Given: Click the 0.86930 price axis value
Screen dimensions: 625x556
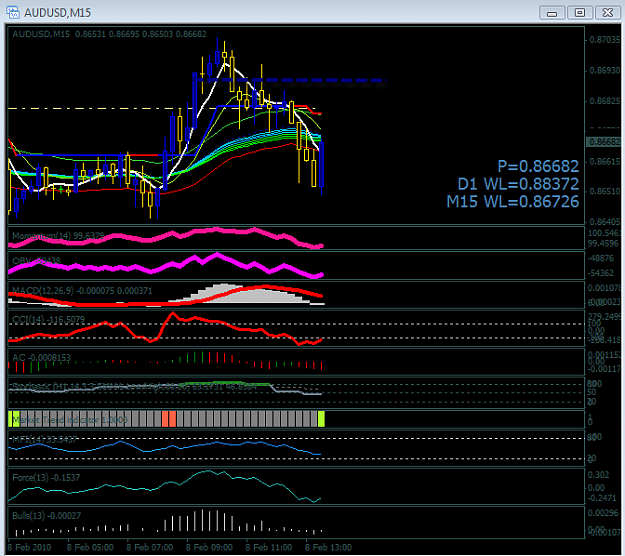Looking at the screenshot, I should (605, 70).
